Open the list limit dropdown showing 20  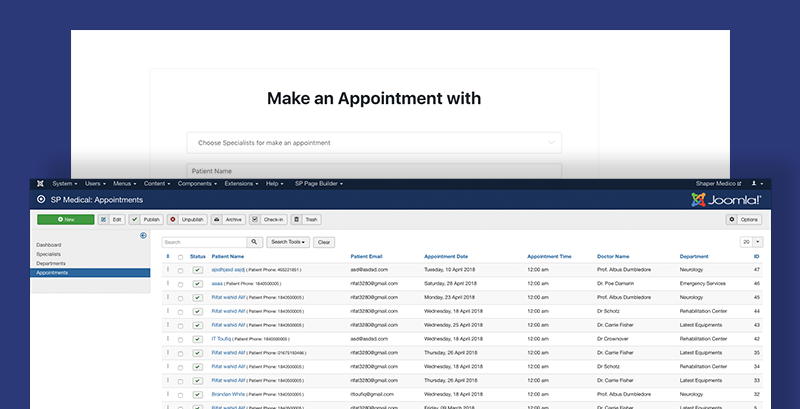[x=751, y=242]
